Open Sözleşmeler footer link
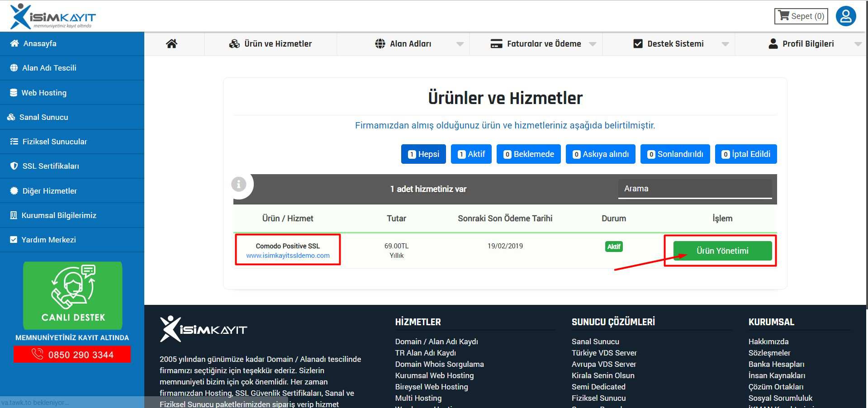868x408 pixels. (x=769, y=353)
